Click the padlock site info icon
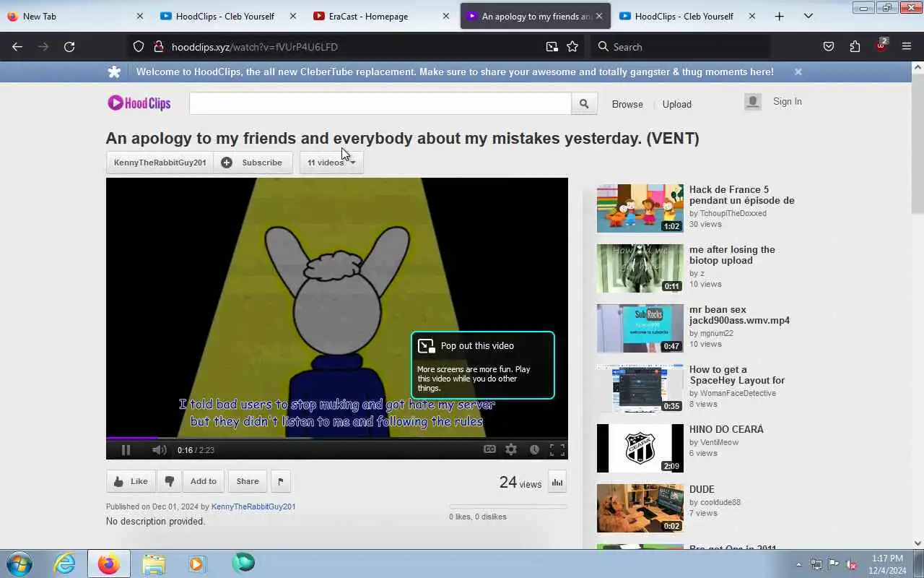924x578 pixels. [159, 46]
